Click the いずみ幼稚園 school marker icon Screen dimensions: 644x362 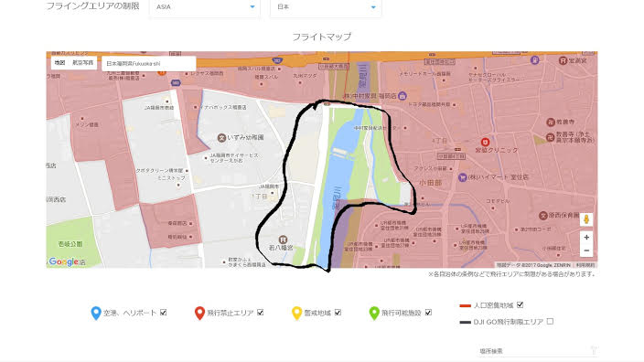[221, 138]
